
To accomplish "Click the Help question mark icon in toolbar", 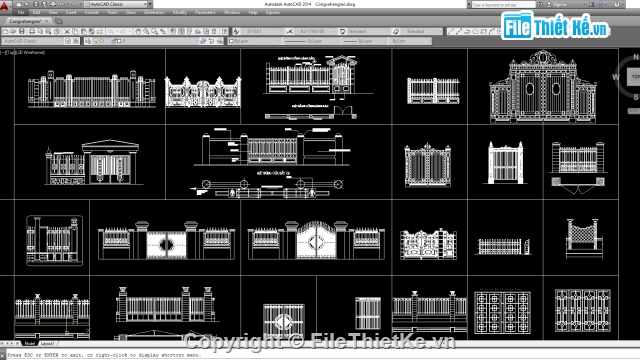I will click(224, 31).
